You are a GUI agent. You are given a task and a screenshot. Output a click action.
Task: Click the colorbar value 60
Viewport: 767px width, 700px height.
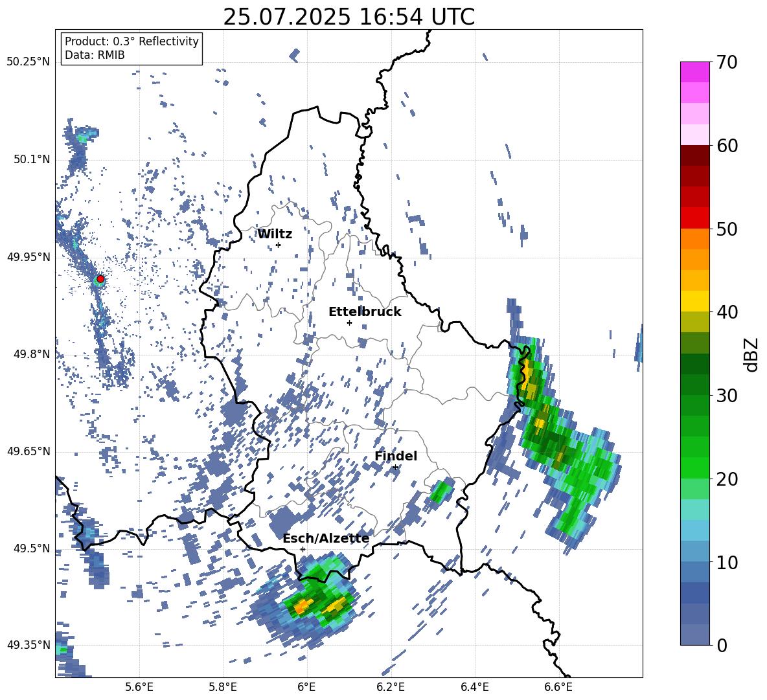coord(727,146)
